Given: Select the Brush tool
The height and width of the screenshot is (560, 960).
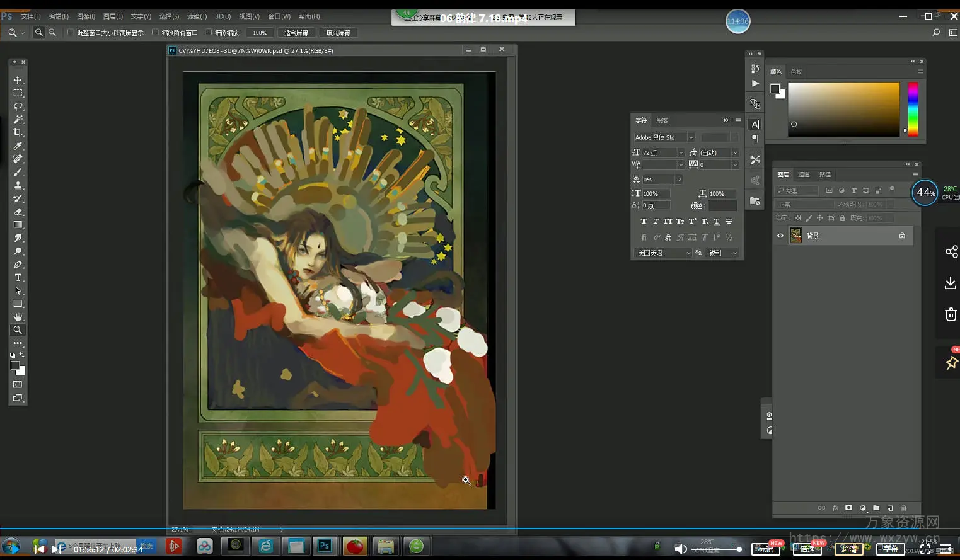Looking at the screenshot, I should (18, 172).
